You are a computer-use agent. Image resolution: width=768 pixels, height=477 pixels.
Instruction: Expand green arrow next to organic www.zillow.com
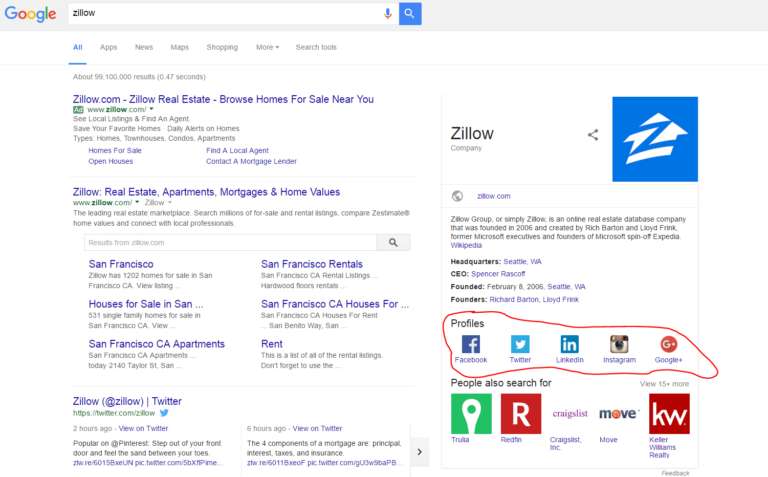137,202
